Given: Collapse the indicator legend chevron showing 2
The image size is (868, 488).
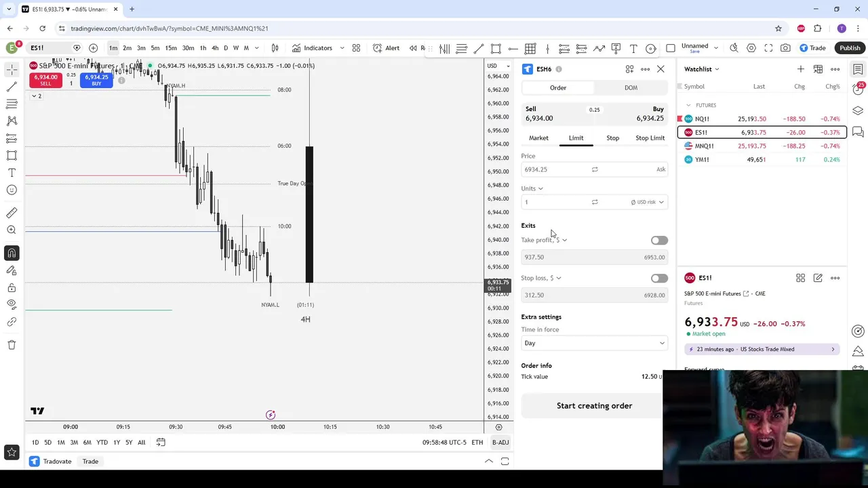Looking at the screenshot, I should tap(36, 96).
